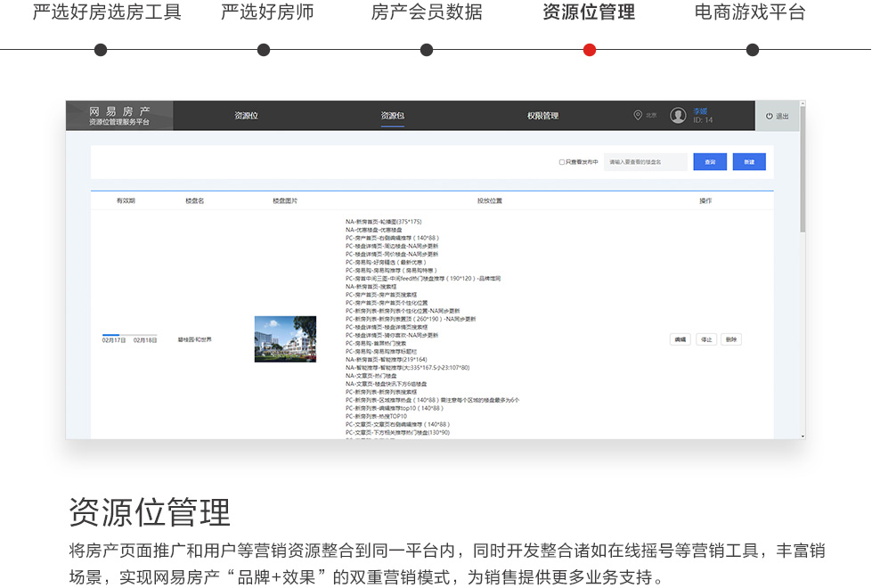
Task: Click the 编辑 button in the table row
Action: (x=680, y=339)
